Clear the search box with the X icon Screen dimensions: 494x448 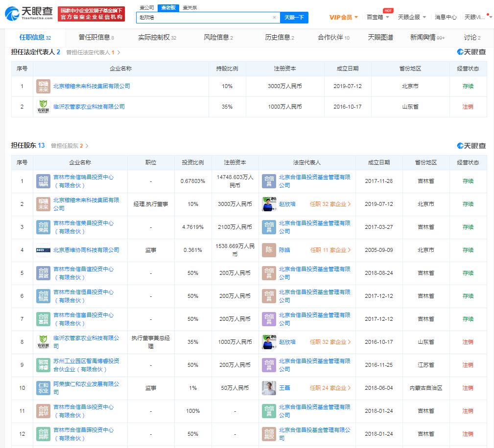pos(274,17)
